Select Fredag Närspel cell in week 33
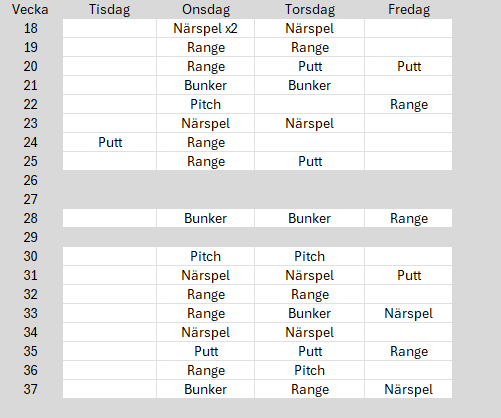This screenshot has height=418, width=501. [409, 313]
